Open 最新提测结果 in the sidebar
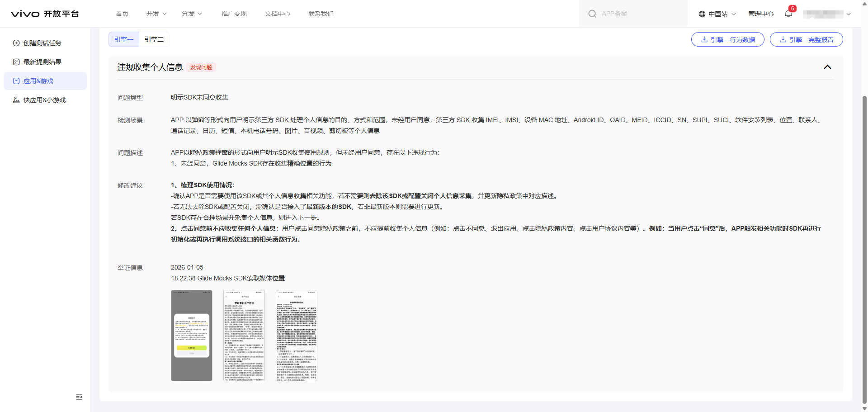Viewport: 868px width, 412px height. [x=42, y=62]
